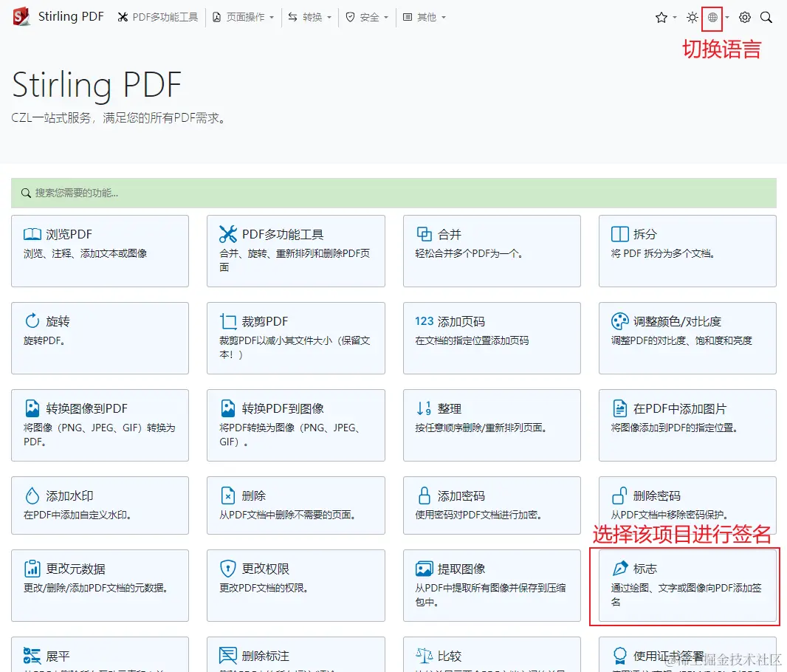Open the 标志 signature card title

[645, 569]
